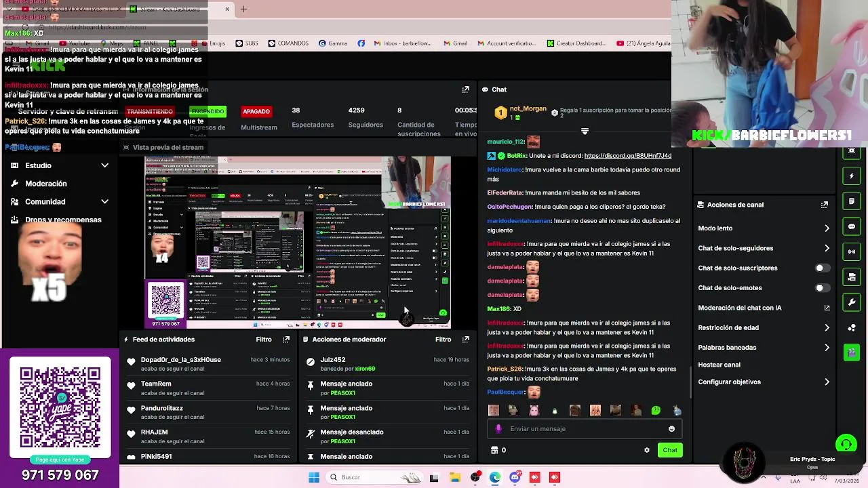Click the lightning bolt sidebar icon
Viewport: 868px width, 488px height.
(x=852, y=176)
